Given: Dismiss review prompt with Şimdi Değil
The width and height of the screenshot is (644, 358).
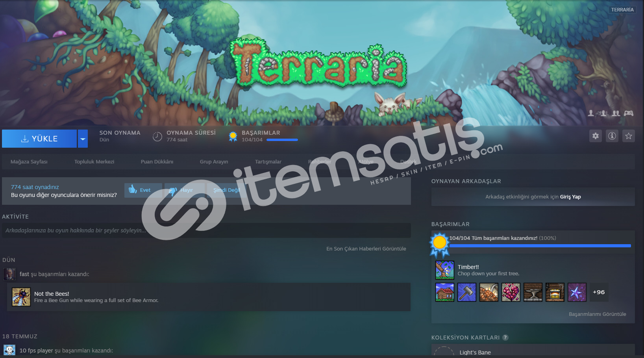Looking at the screenshot, I should (x=227, y=190).
